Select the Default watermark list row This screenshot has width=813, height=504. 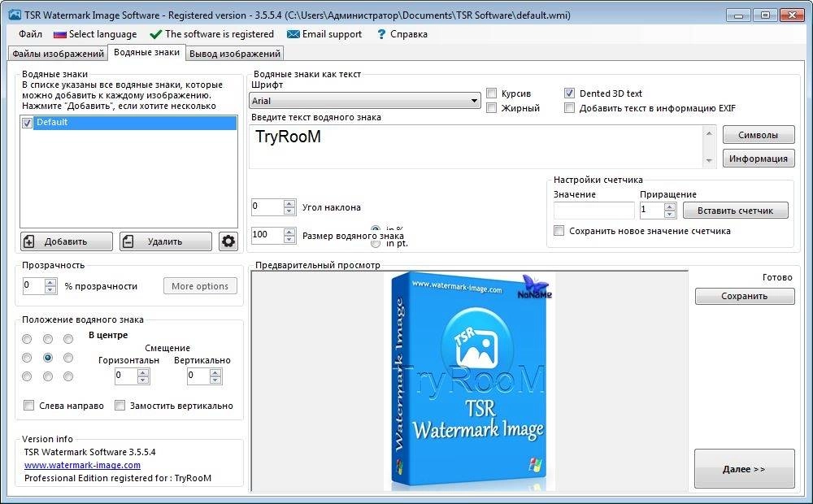(x=135, y=123)
